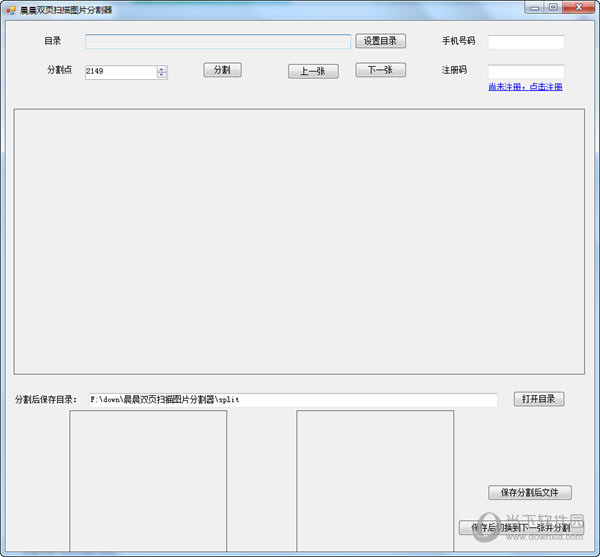This screenshot has height=557, width=600.
Task: Open the 尚未注册，点击注册 link
Action: 525,87
